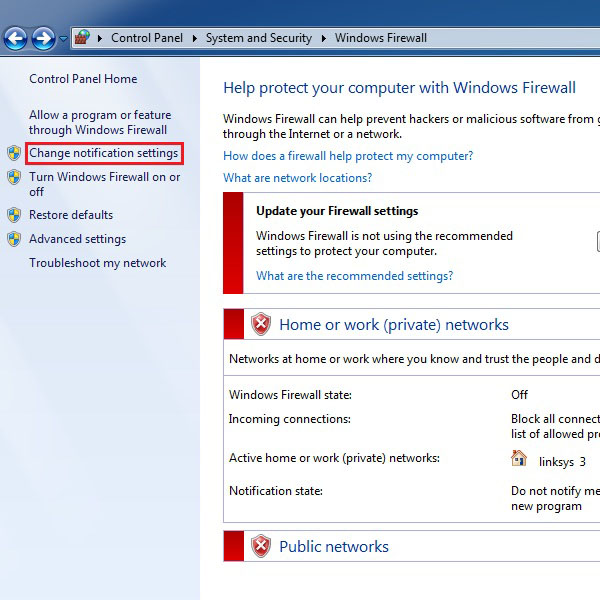The height and width of the screenshot is (600, 600).
Task: Open What are the recommended settings link
Action: pos(355,276)
